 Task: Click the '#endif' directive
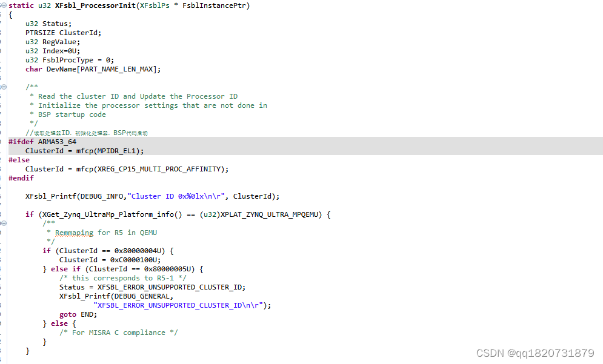click(x=21, y=178)
